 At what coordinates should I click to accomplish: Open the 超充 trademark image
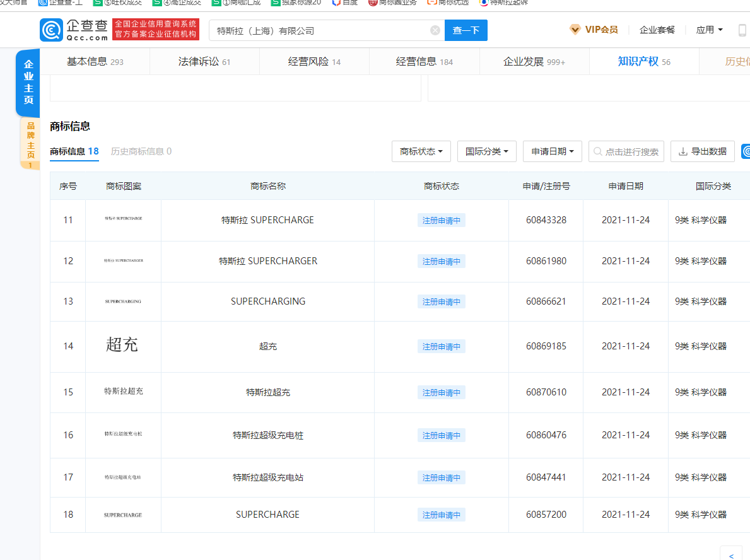point(122,344)
